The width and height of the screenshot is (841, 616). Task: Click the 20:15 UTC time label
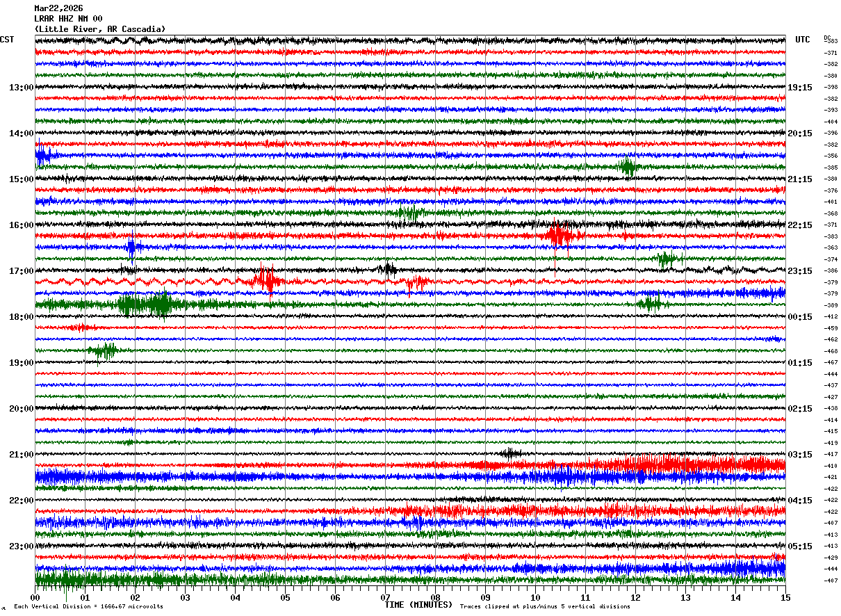pyautogui.click(x=800, y=133)
